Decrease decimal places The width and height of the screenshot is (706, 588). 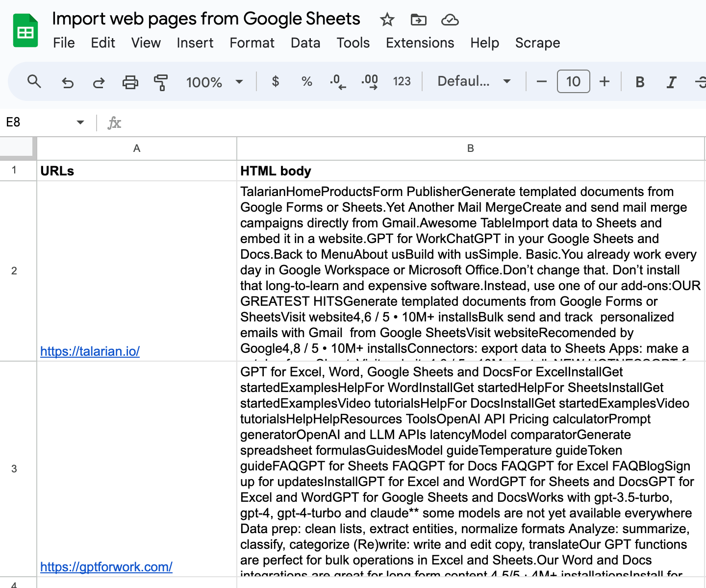tap(338, 81)
